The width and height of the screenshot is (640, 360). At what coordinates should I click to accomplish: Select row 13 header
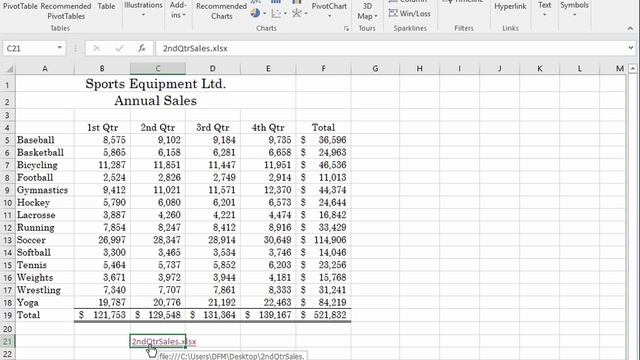pos(7,240)
